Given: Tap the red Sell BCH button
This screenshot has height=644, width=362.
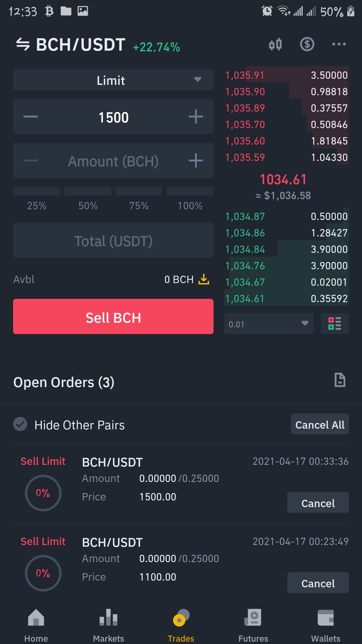Looking at the screenshot, I should 113,317.
